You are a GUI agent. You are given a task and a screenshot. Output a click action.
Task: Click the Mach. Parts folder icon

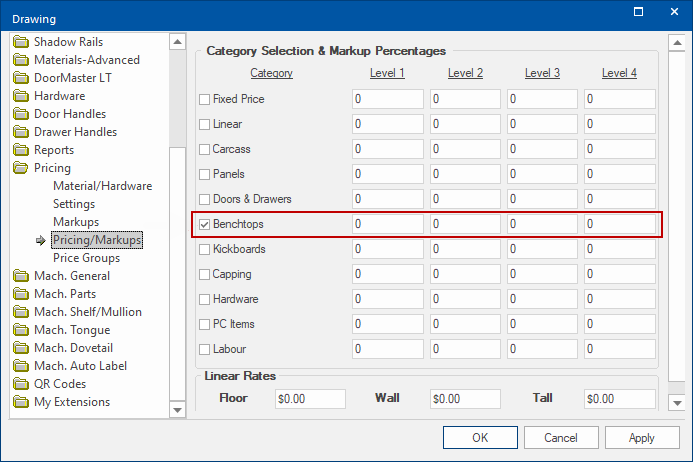click(21, 294)
